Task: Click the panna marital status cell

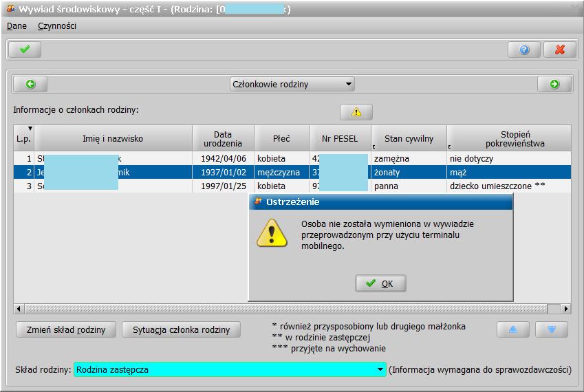Action: [x=409, y=186]
